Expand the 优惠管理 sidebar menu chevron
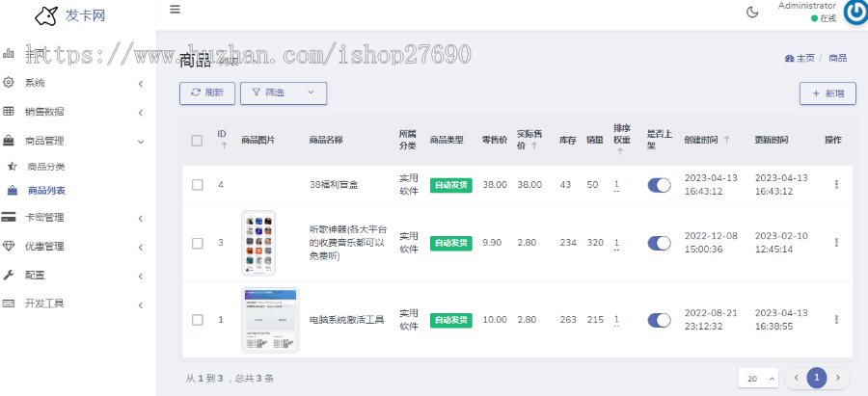 pos(141,248)
